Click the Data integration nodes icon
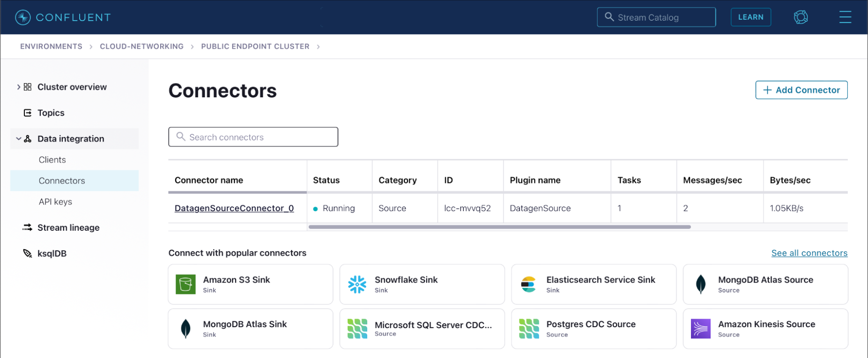 pyautogui.click(x=28, y=139)
